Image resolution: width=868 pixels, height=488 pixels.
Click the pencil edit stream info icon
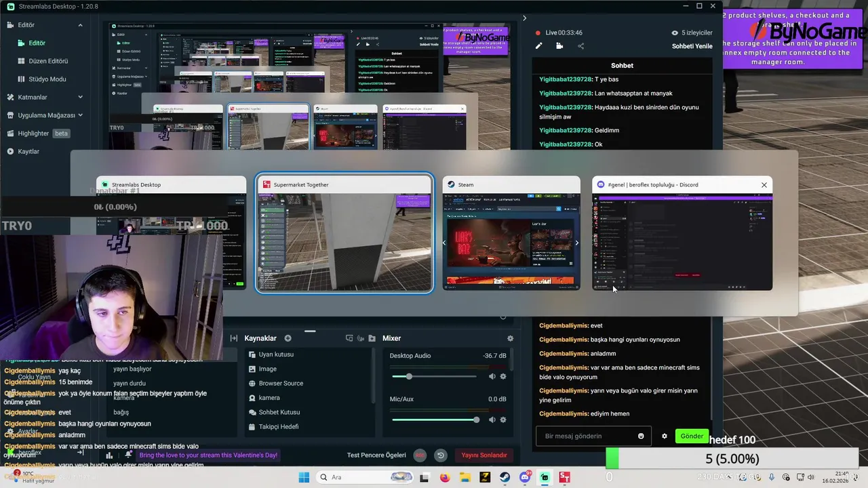tap(538, 46)
